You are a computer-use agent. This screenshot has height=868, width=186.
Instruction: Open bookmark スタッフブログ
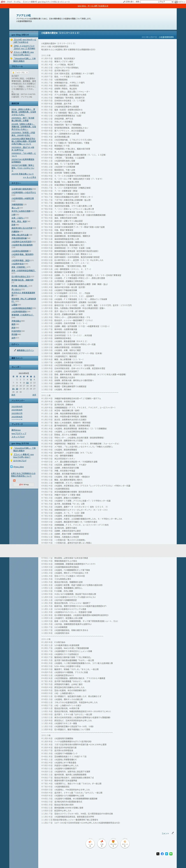coord(18,437)
